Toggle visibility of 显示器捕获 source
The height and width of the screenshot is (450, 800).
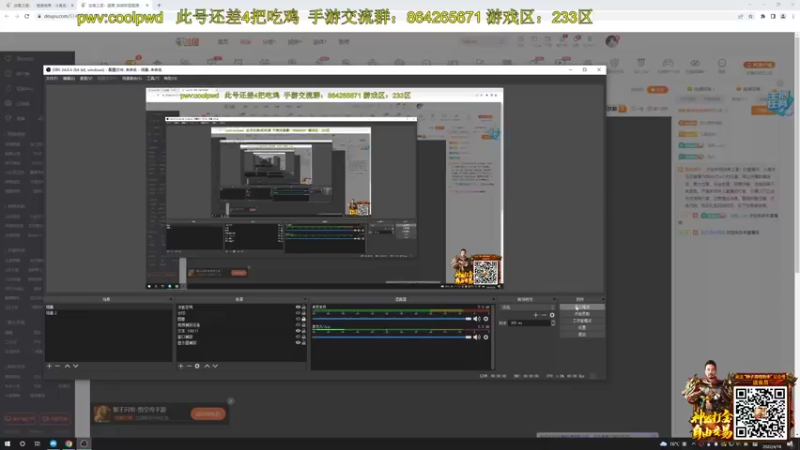click(298, 342)
